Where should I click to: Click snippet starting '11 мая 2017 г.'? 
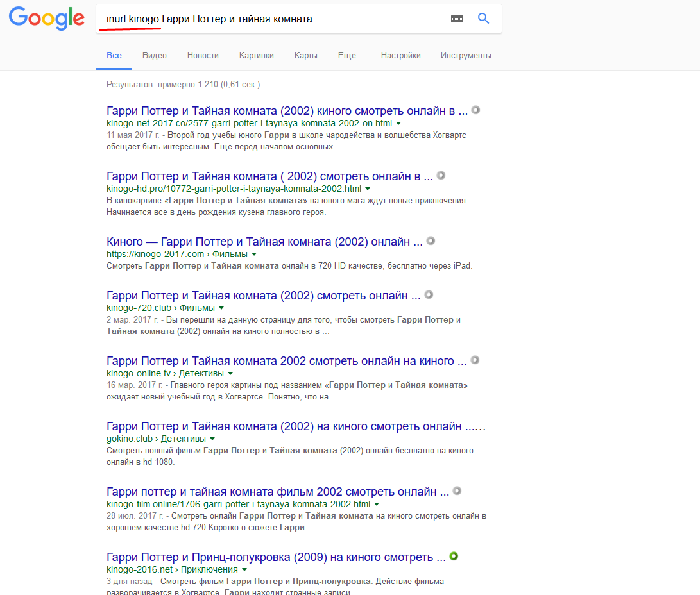(286, 141)
